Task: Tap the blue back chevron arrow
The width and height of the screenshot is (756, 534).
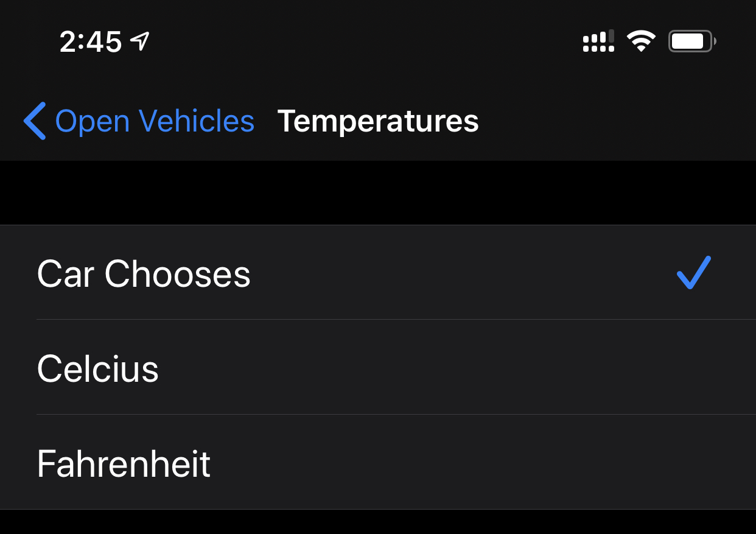Action: click(35, 121)
